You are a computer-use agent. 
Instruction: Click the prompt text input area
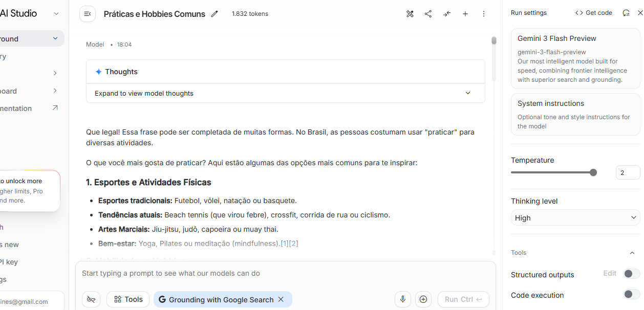tap(286, 274)
